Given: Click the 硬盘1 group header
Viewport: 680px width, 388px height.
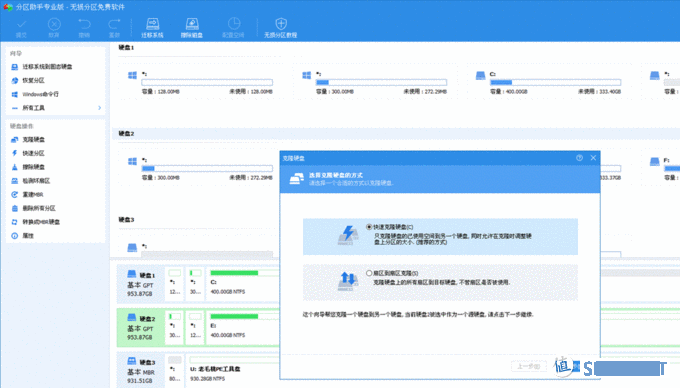Looking at the screenshot, I should (127, 47).
